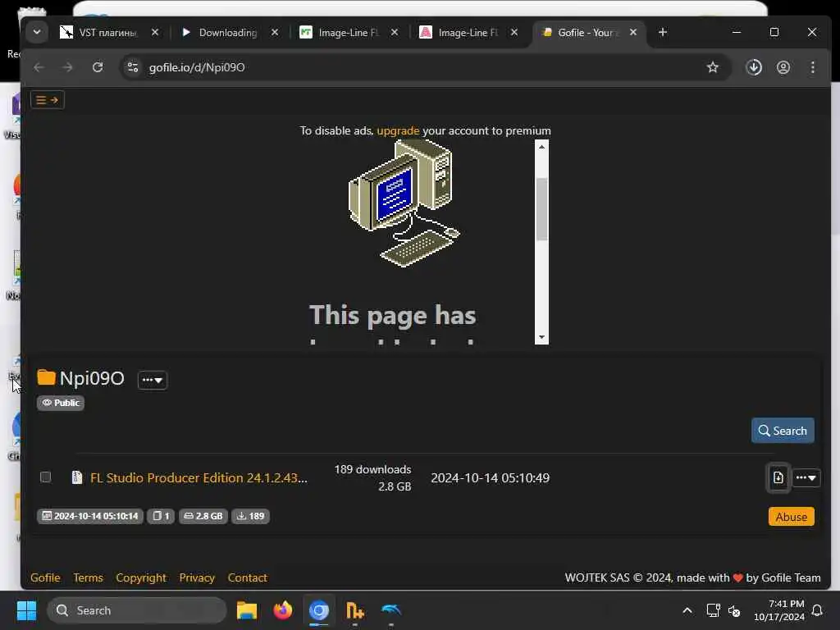Screen dimensions: 840x630
Task: Open the FL Studio file options dropdown
Action: click(806, 477)
